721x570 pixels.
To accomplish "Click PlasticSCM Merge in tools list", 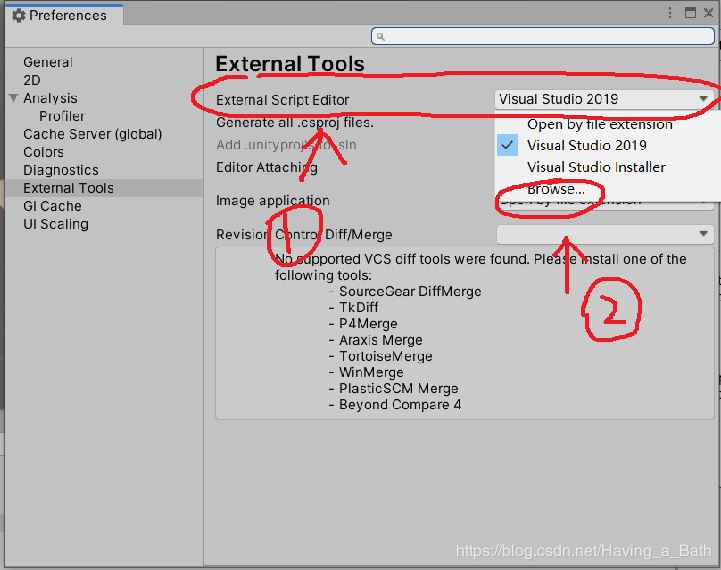I will tap(399, 388).
